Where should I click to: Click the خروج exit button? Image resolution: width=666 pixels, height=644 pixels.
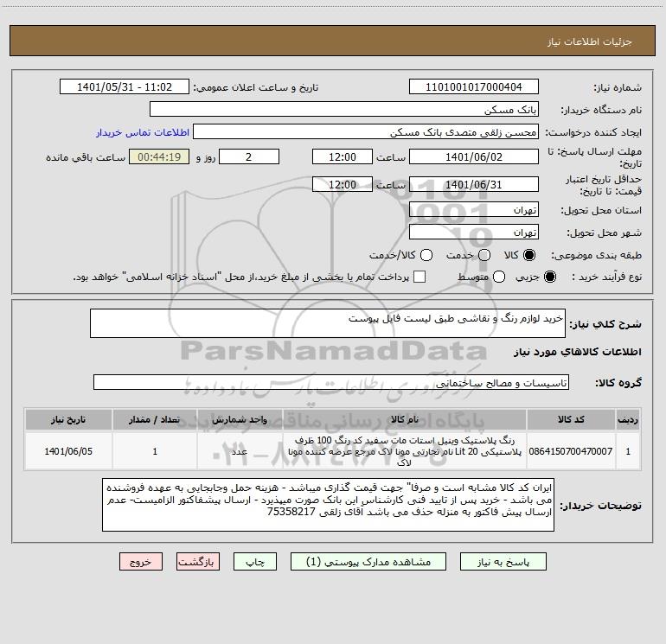[141, 562]
